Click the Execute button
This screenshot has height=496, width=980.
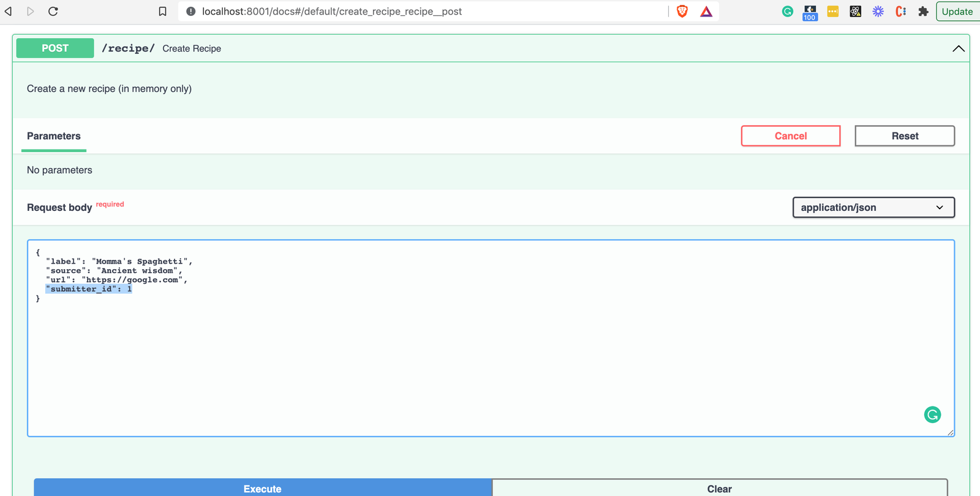[263, 488]
